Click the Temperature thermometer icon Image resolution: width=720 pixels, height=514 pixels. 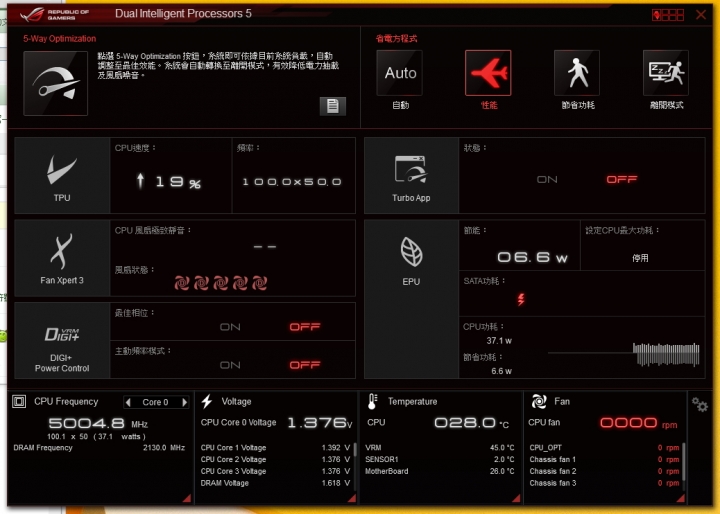click(x=372, y=401)
